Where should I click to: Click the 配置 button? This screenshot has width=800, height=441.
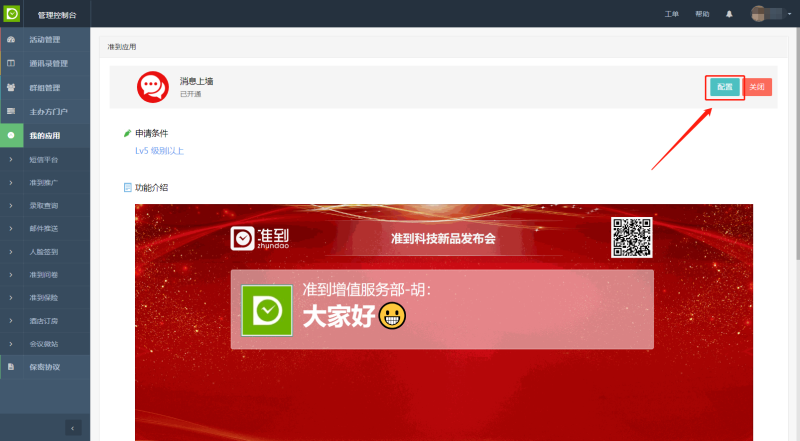tap(724, 87)
